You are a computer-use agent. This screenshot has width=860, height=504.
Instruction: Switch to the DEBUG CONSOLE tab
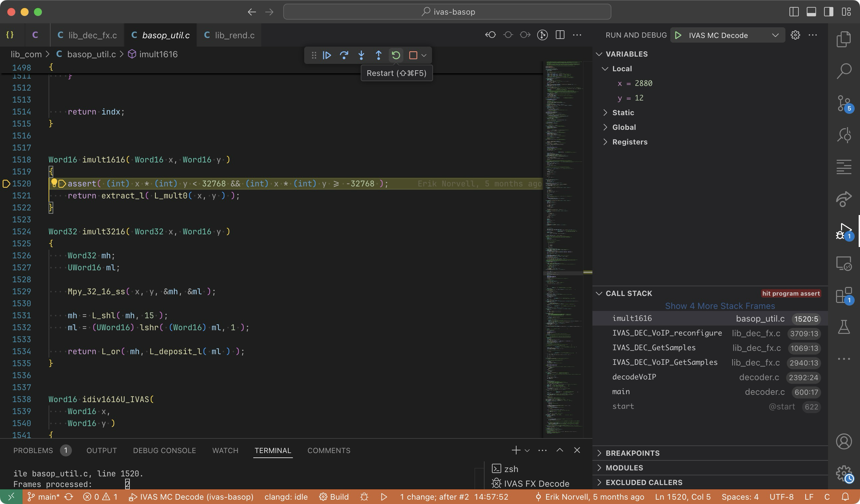pyautogui.click(x=164, y=450)
